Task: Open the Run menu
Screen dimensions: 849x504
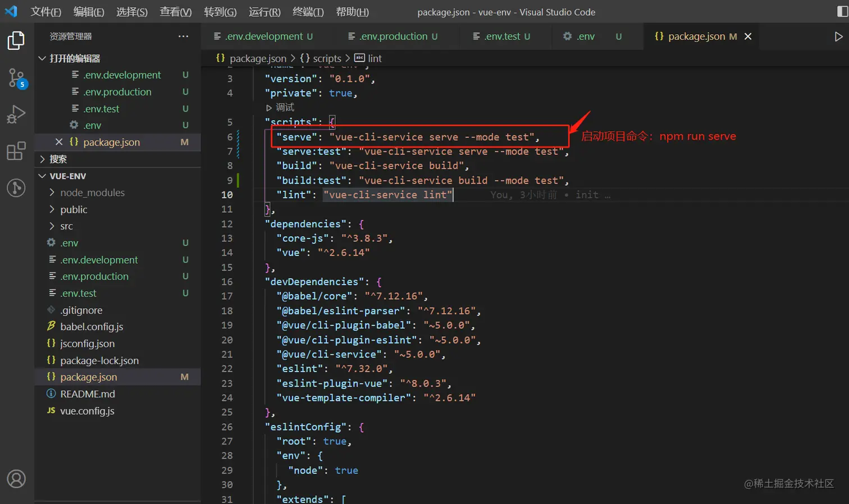Action: click(264, 12)
